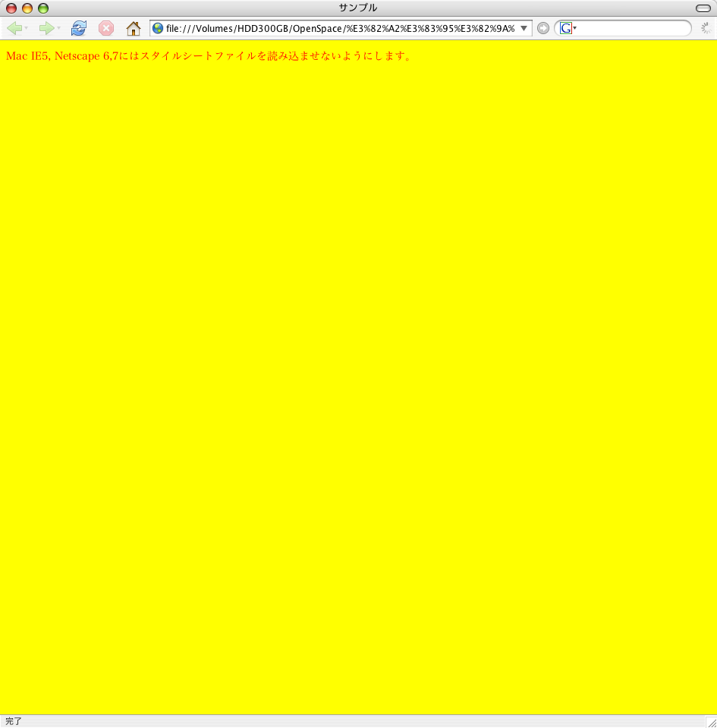This screenshot has width=717, height=728.
Task: Click the loading throbber icon
Action: (706, 29)
